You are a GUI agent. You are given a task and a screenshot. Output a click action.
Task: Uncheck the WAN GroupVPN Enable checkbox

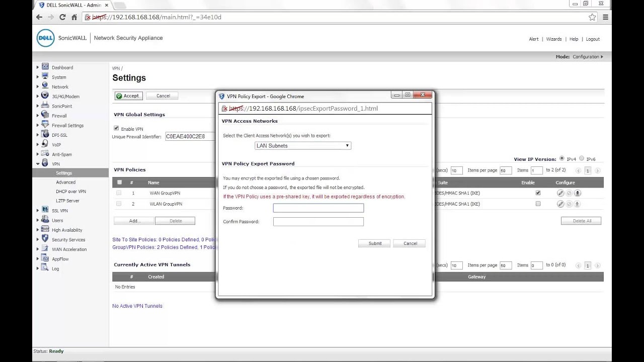click(x=538, y=193)
